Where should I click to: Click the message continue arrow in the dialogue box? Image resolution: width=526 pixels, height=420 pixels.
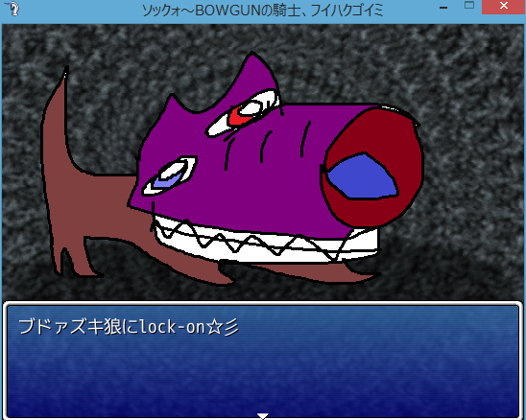tap(263, 416)
